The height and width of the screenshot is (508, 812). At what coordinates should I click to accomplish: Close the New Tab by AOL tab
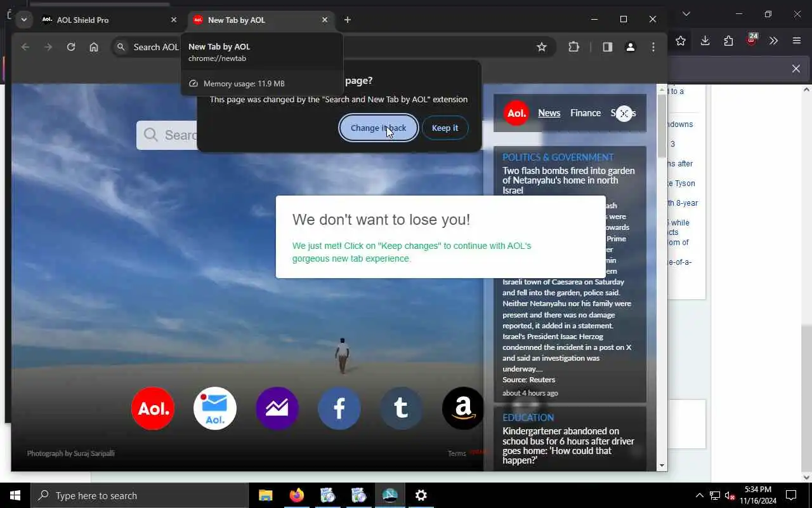click(x=325, y=20)
